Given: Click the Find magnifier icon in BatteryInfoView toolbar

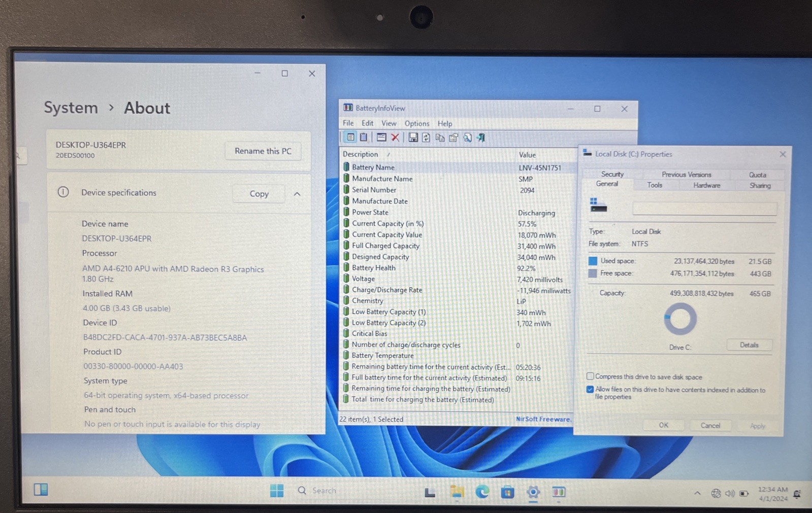Looking at the screenshot, I should click(x=467, y=138).
